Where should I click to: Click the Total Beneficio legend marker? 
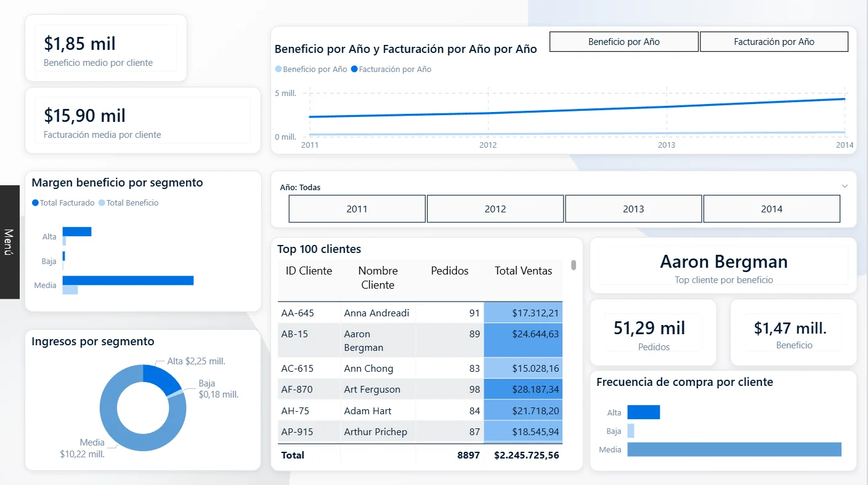point(101,201)
